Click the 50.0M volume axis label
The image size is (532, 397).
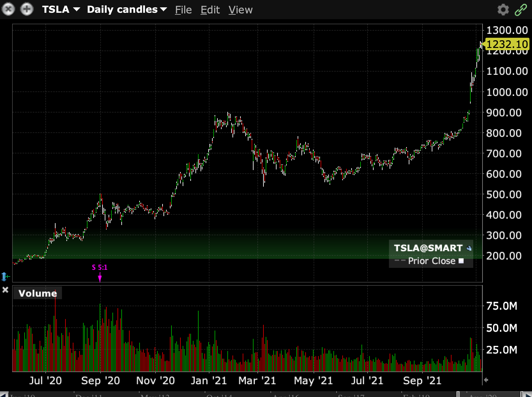[502, 328]
